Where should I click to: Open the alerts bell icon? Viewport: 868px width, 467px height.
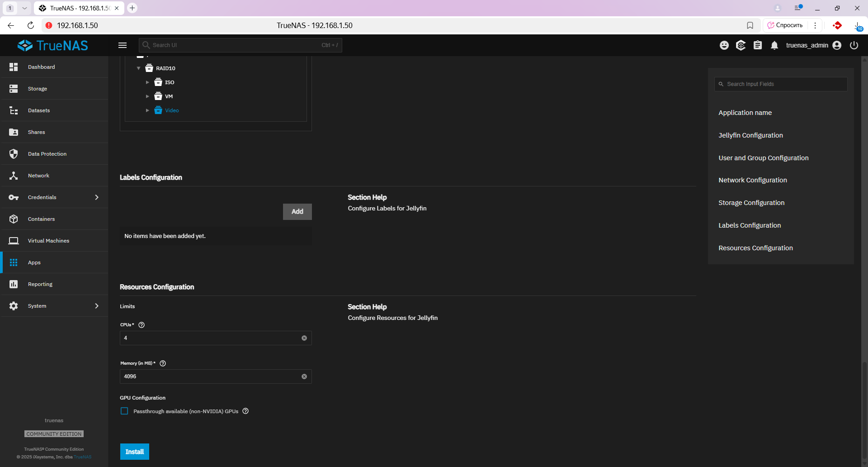[774, 45]
